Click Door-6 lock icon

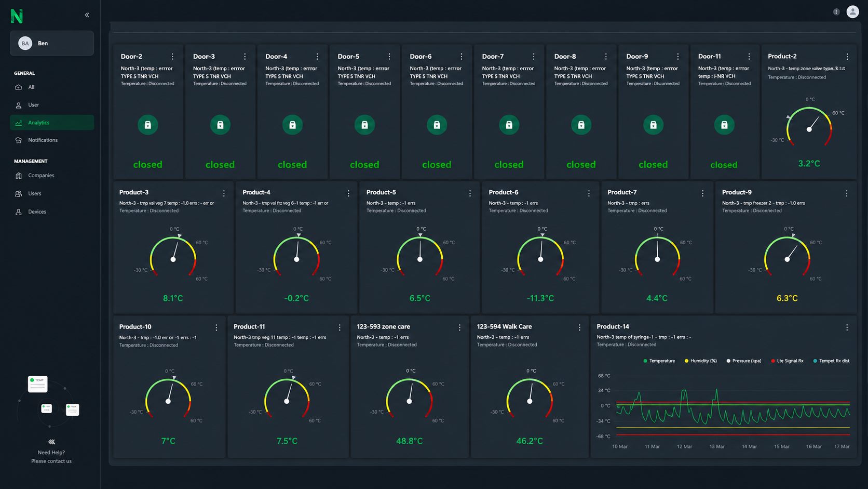click(437, 125)
